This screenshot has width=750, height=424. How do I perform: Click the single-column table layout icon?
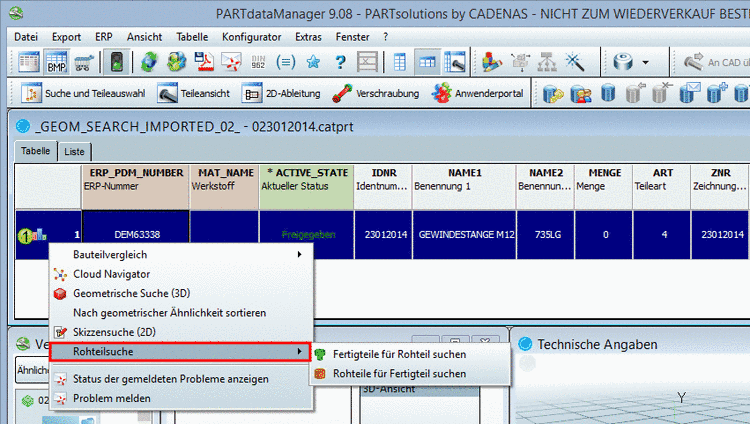click(399, 62)
